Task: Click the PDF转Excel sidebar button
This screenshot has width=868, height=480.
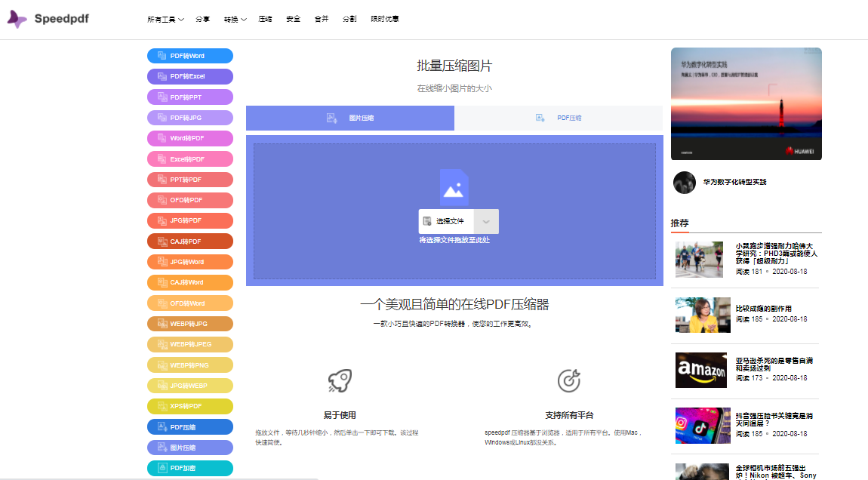Action: pos(190,76)
